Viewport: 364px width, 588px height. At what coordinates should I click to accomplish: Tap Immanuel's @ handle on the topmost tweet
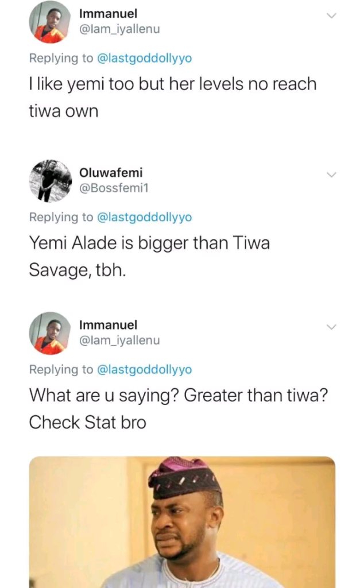[x=119, y=29]
